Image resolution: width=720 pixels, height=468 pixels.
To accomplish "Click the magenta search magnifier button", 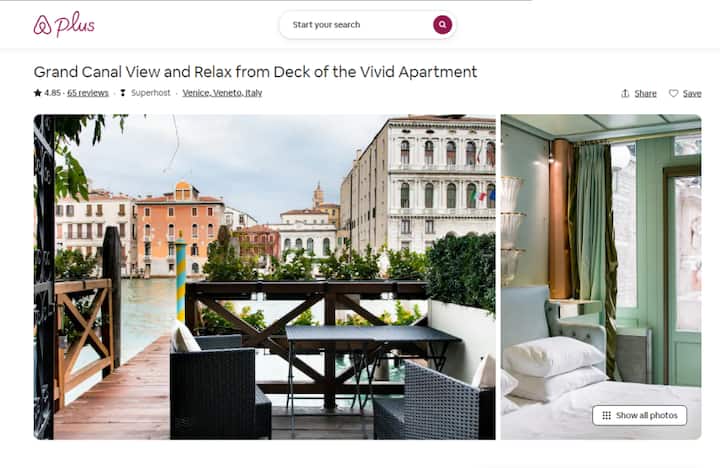I will (x=442, y=25).
